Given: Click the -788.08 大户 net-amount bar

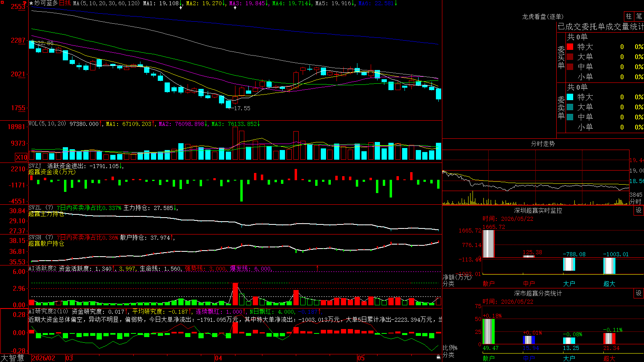Looking at the screenshot, I should coord(569,264).
